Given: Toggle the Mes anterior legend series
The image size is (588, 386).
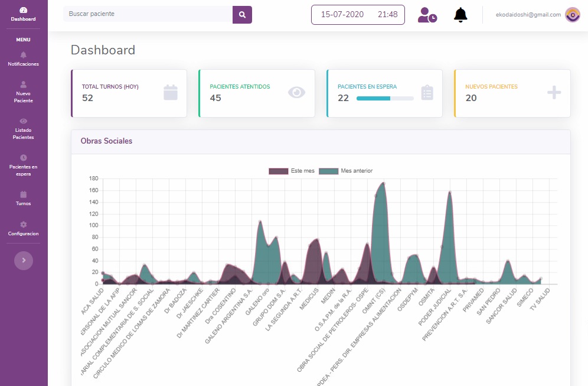Looking at the screenshot, I should [x=346, y=171].
